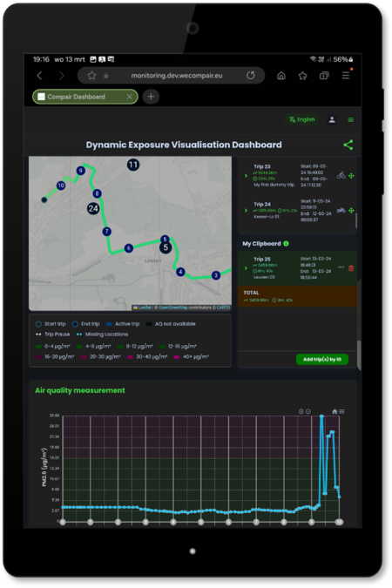This screenshot has height=588, width=392.
Task: Open the green dashboard hamburger menu
Action: point(351,119)
